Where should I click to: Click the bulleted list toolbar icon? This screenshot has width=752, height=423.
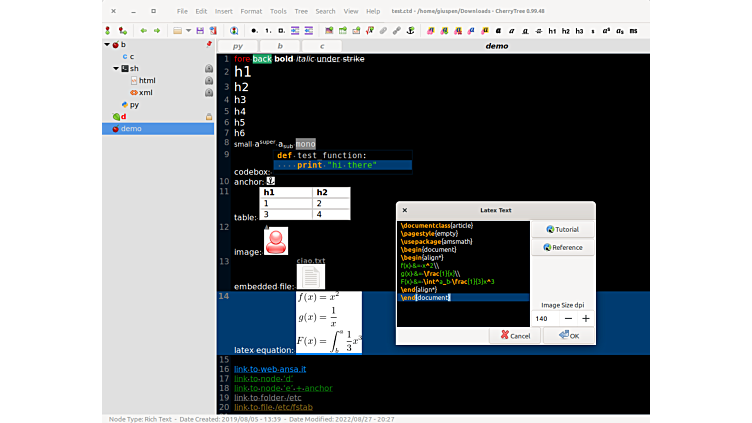[254, 30]
